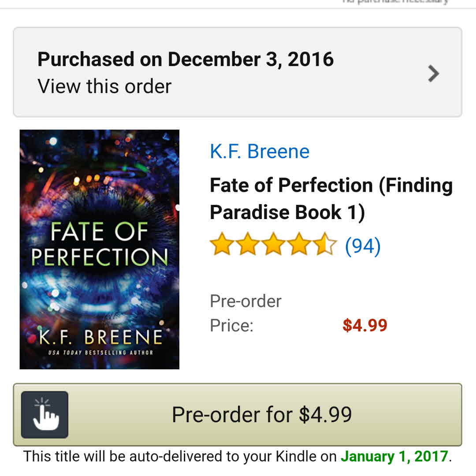The height and width of the screenshot is (476, 476).
Task: Click the USA Today Bestselling Author cover text
Action: (x=100, y=353)
